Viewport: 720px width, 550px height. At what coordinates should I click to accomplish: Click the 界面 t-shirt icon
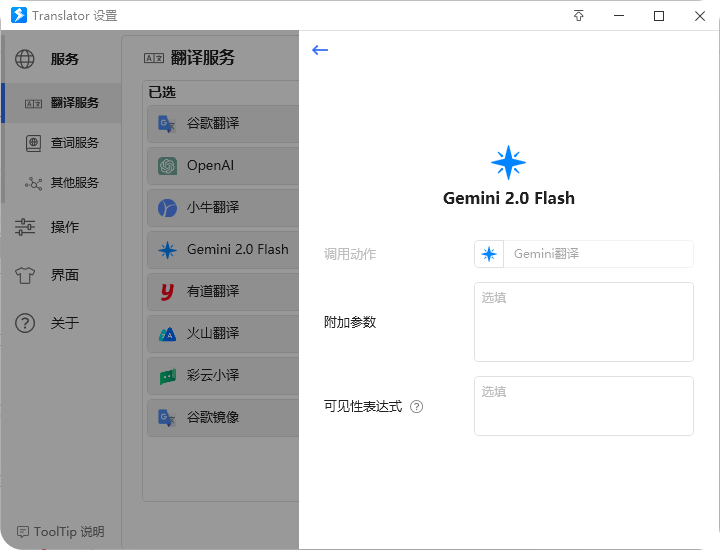coord(25,275)
